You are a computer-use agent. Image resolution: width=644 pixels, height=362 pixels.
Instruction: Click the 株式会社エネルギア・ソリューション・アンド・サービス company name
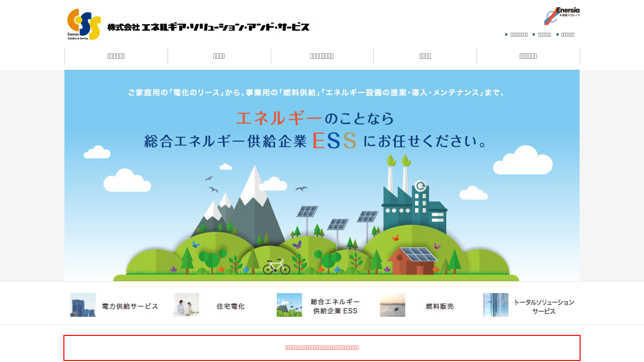[x=208, y=27]
